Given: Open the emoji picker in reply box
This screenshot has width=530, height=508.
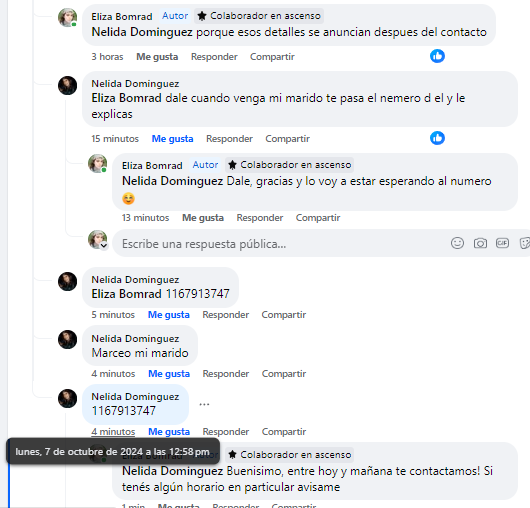Looking at the screenshot, I should tap(457, 243).
